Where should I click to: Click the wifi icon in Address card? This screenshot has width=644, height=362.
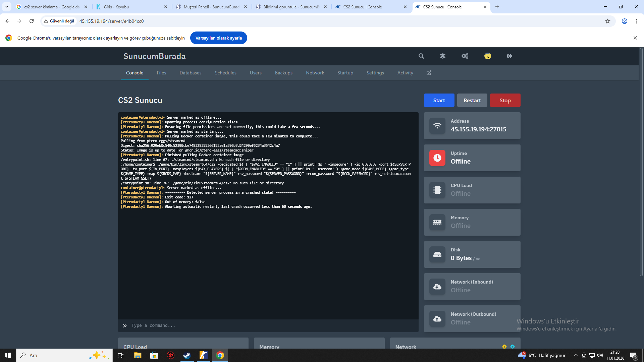point(437,126)
